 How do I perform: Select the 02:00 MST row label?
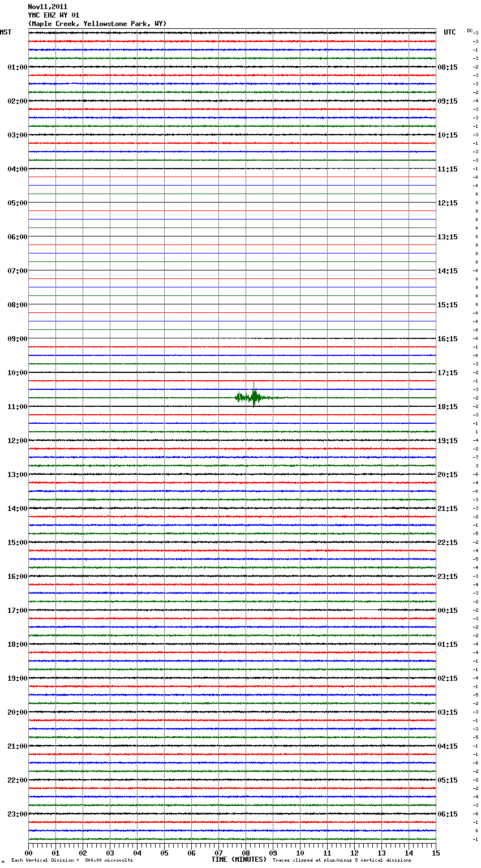point(18,101)
